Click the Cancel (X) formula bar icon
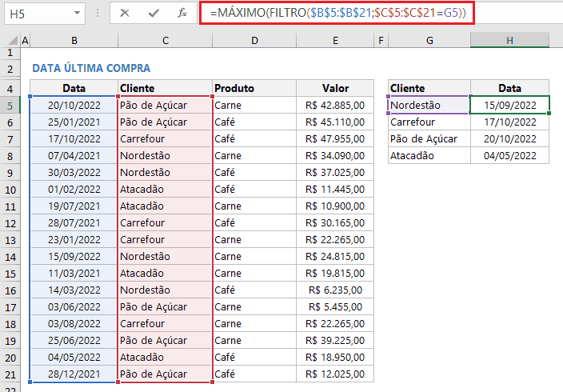 click(x=125, y=13)
